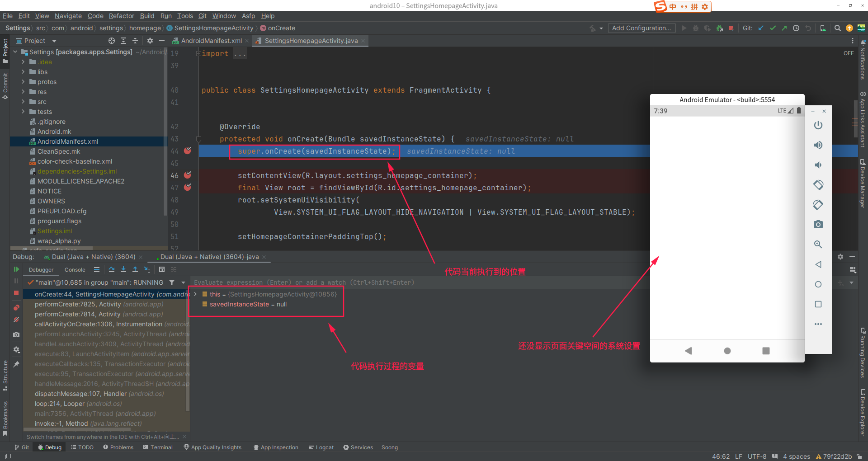Take an emulator screenshot with the camera icon

(818, 225)
